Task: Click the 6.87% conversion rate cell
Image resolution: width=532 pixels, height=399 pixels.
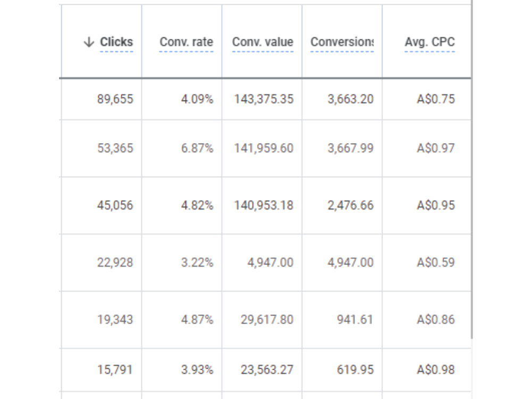Action: tap(182, 148)
